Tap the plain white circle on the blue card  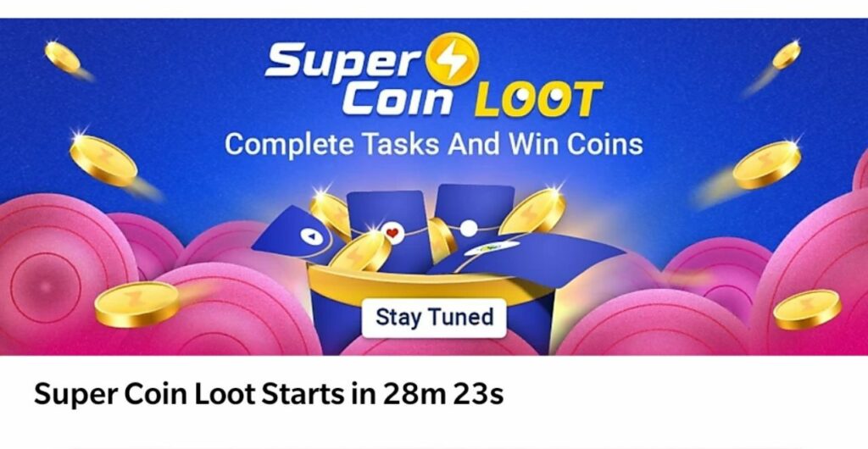[468, 229]
